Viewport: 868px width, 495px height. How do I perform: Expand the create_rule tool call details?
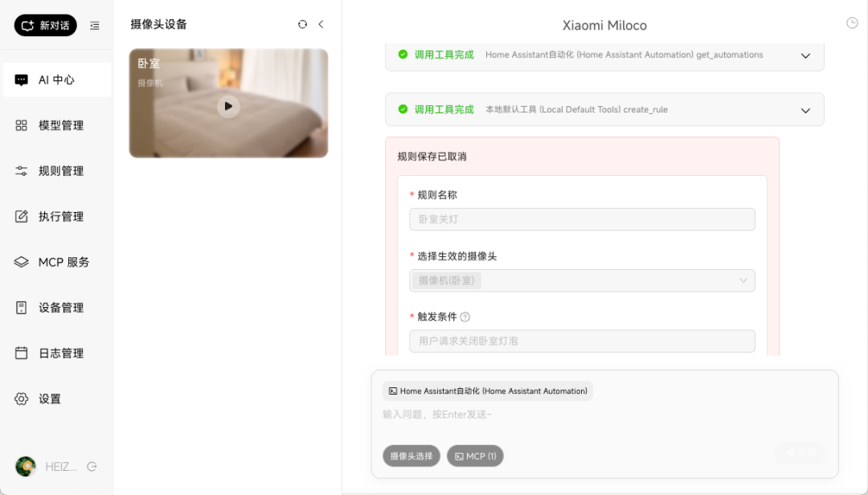tap(805, 110)
